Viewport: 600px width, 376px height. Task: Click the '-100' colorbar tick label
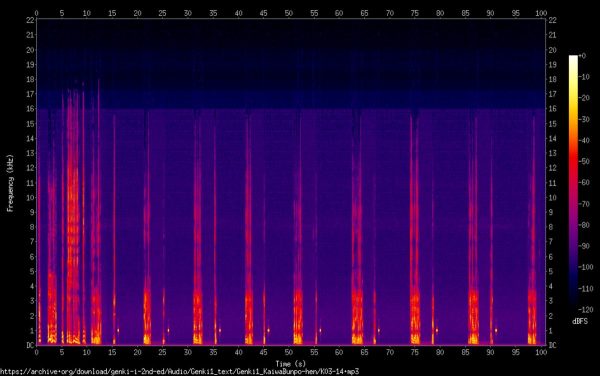pyautogui.click(x=586, y=267)
